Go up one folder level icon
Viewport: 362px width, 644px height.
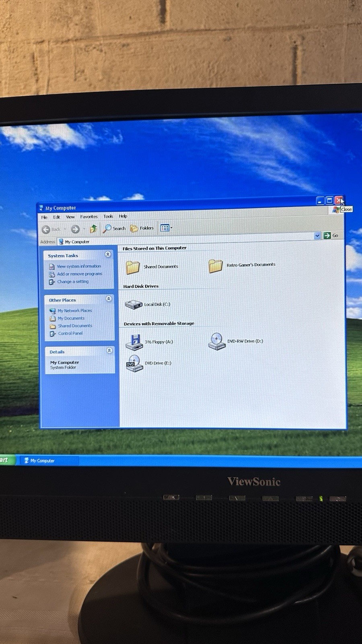[x=93, y=229]
